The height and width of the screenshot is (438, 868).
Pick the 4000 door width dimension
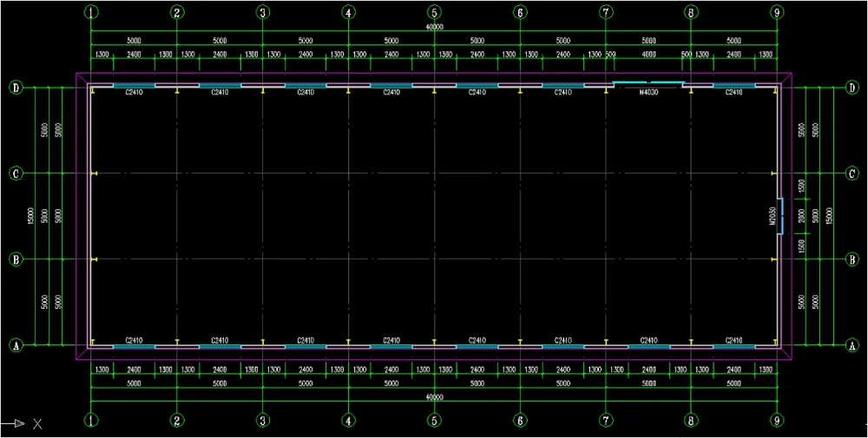pyautogui.click(x=648, y=55)
